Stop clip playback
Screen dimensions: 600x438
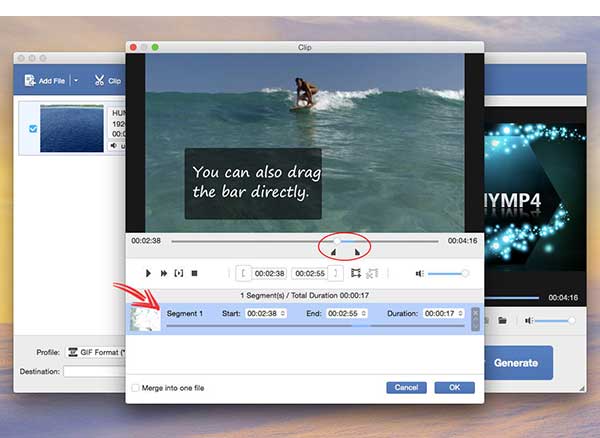pyautogui.click(x=194, y=273)
